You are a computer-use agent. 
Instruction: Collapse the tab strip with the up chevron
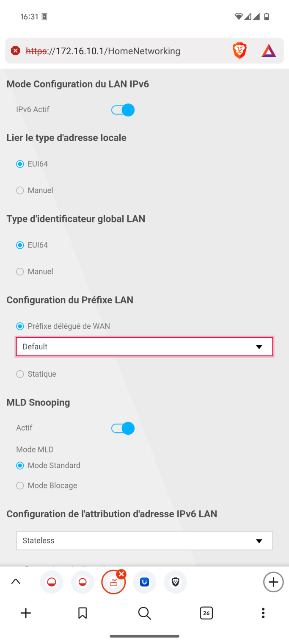16,582
